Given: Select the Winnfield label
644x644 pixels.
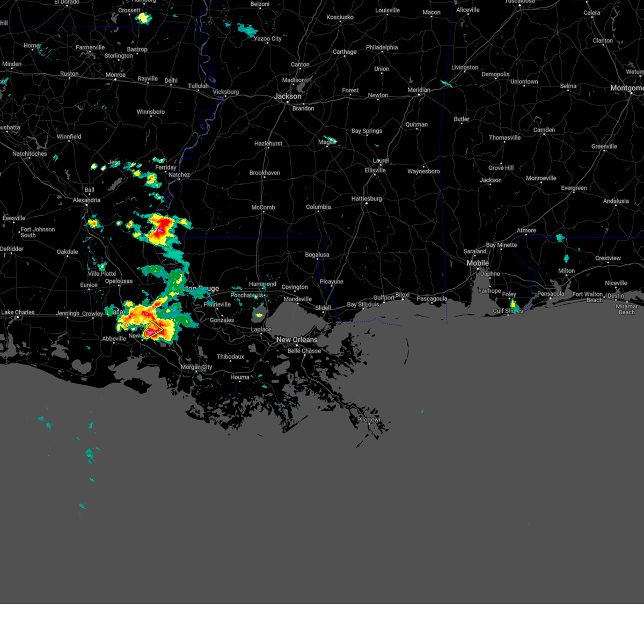Looking at the screenshot, I should coord(69,137).
